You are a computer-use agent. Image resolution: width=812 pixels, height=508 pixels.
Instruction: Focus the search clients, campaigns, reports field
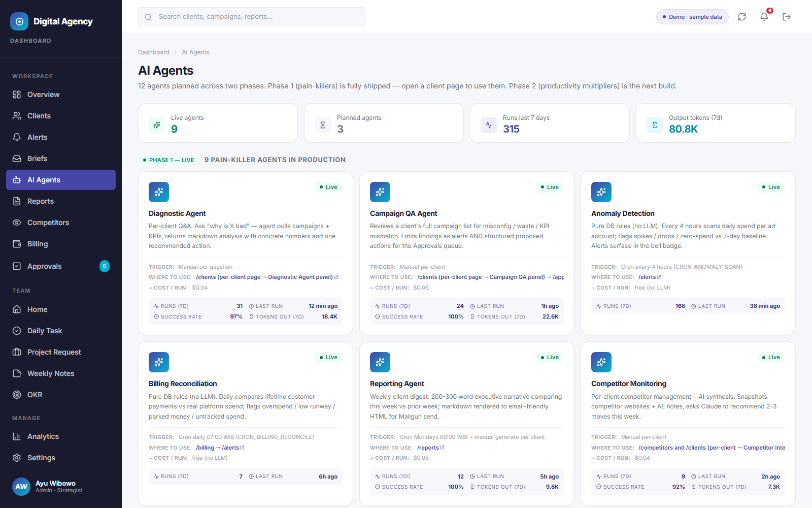click(252, 17)
